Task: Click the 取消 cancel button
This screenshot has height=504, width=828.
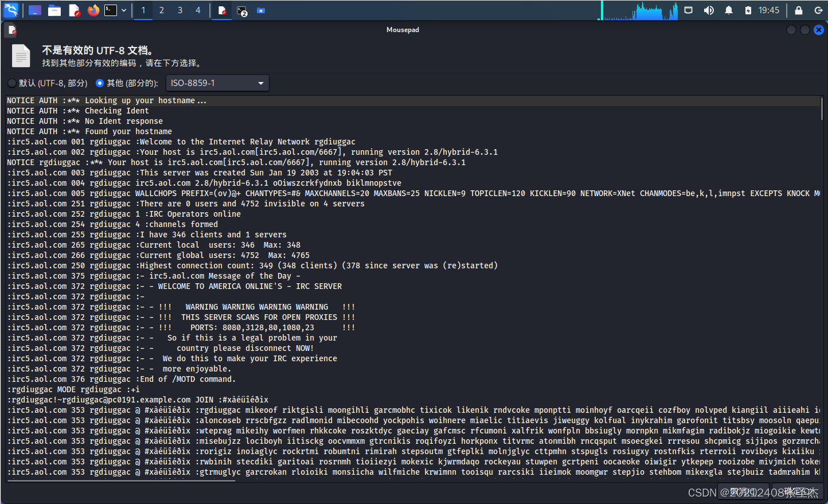Action: (744, 492)
